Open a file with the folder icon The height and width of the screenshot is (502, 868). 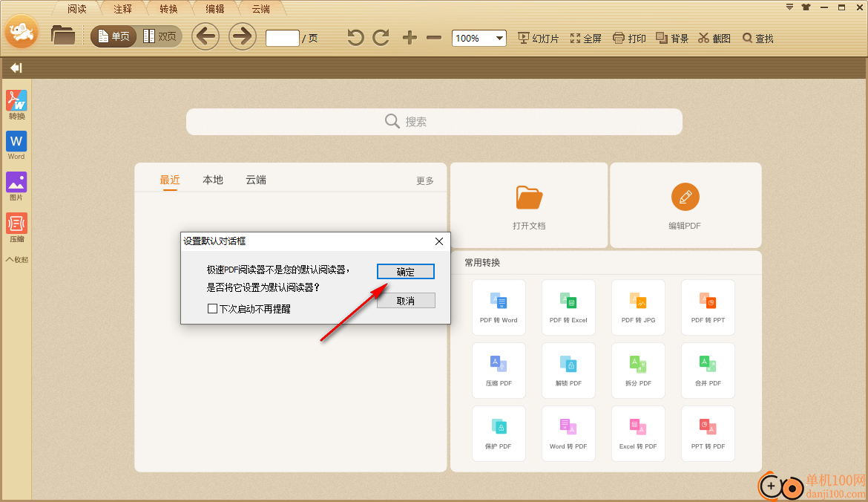click(62, 36)
